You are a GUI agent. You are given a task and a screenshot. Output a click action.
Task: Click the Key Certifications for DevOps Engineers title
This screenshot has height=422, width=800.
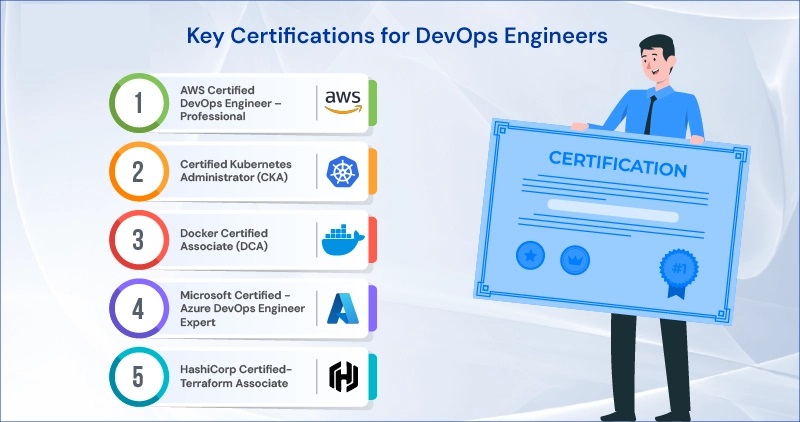click(x=399, y=37)
